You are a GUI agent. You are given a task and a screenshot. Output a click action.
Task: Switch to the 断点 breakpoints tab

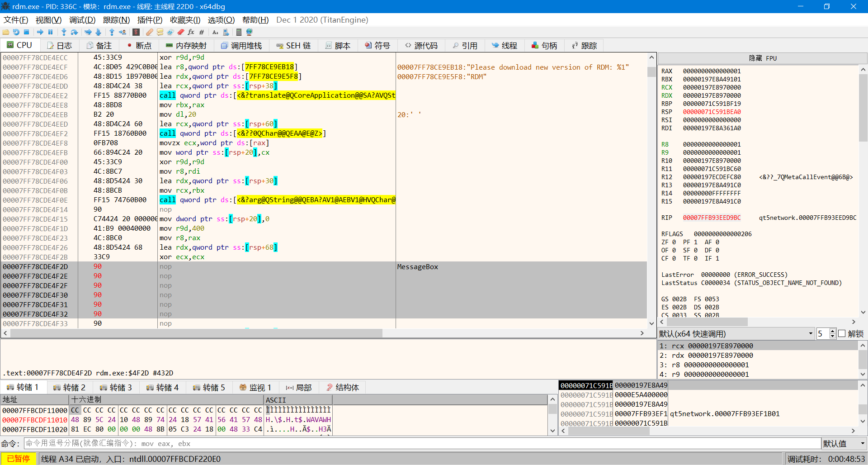tap(139, 46)
